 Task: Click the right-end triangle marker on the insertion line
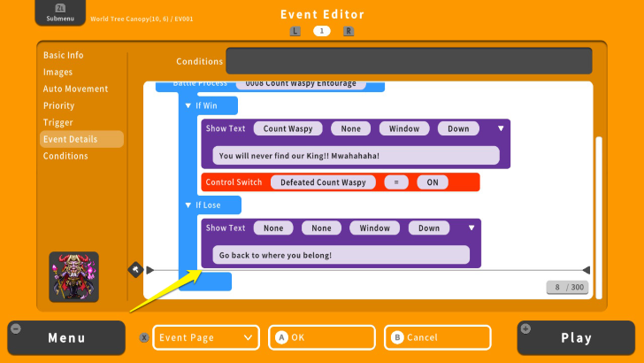(x=586, y=270)
